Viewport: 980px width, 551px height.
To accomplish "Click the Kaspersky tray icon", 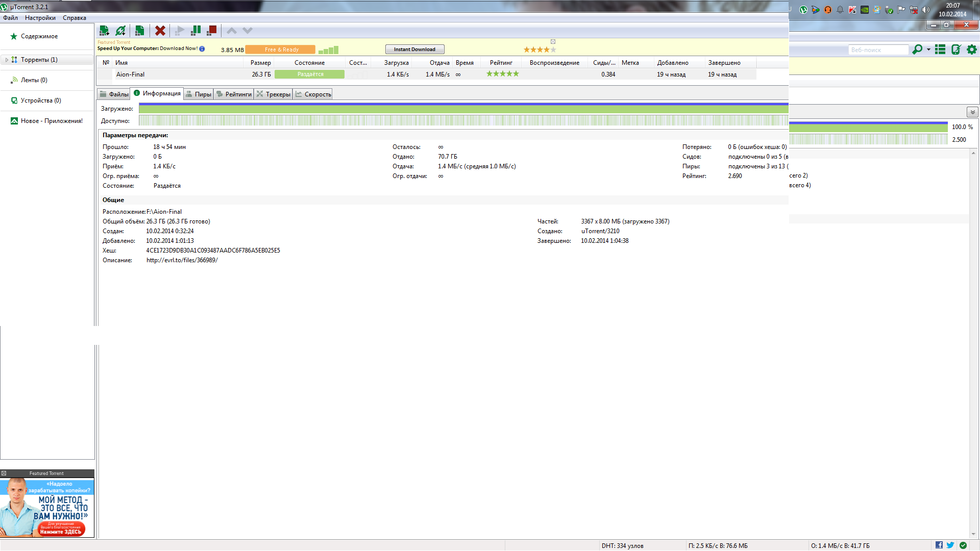I will point(852,10).
